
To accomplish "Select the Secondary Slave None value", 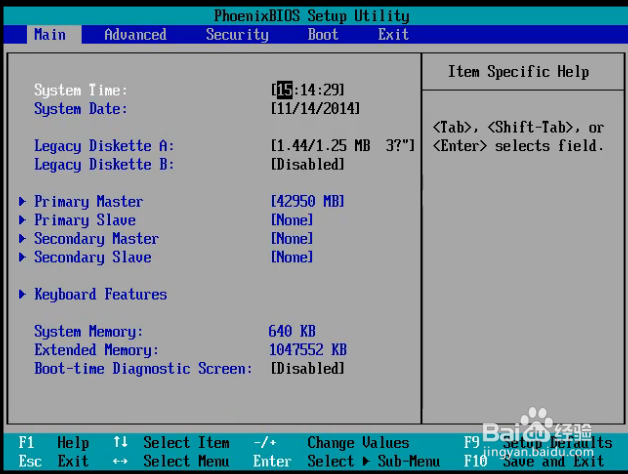I will click(292, 257).
